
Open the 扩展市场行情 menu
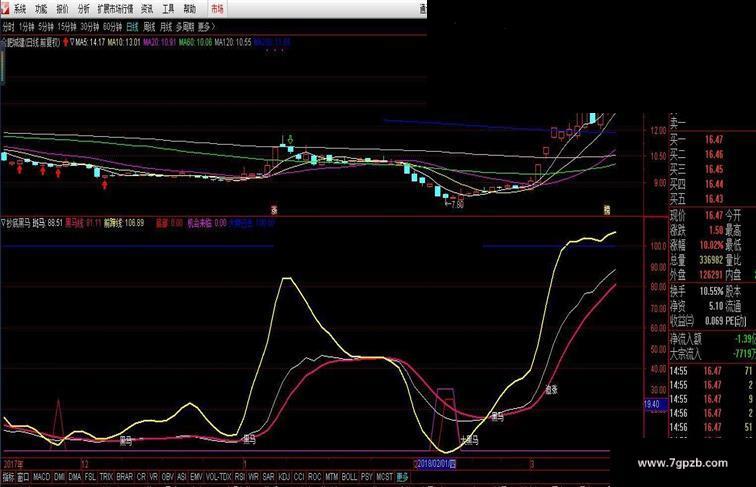[x=115, y=9]
